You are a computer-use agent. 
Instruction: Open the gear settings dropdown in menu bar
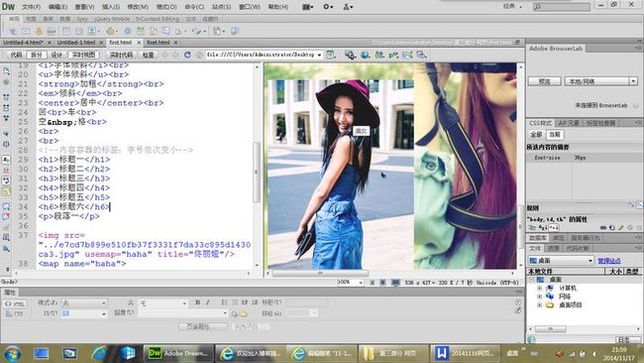tap(328, 7)
